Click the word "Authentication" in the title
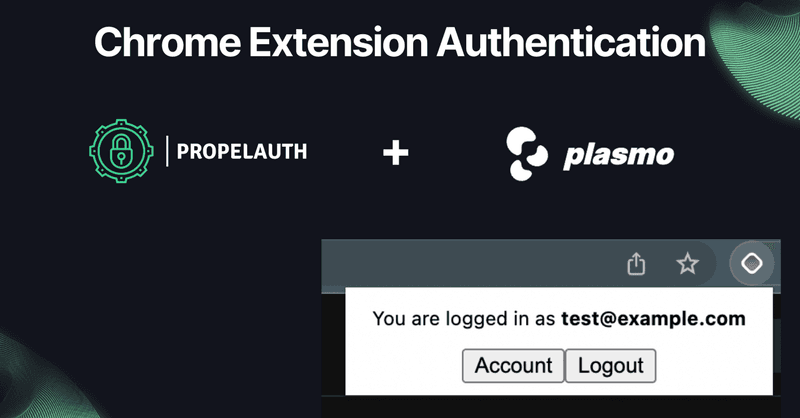The width and height of the screenshot is (800, 418). (x=571, y=42)
